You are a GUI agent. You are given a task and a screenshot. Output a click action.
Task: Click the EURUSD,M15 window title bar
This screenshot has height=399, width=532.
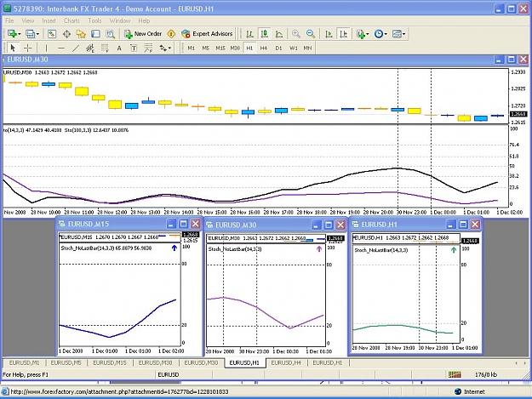112,224
